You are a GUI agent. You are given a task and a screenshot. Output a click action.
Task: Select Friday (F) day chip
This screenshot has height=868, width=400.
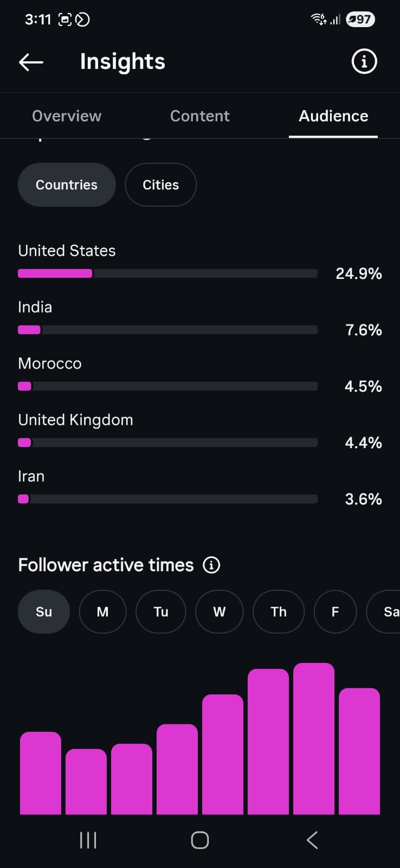[336, 611]
